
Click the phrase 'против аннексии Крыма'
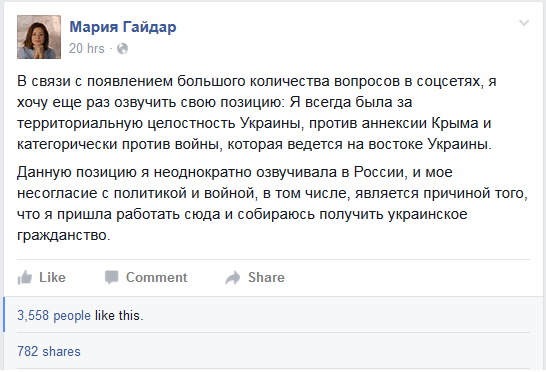(x=393, y=123)
